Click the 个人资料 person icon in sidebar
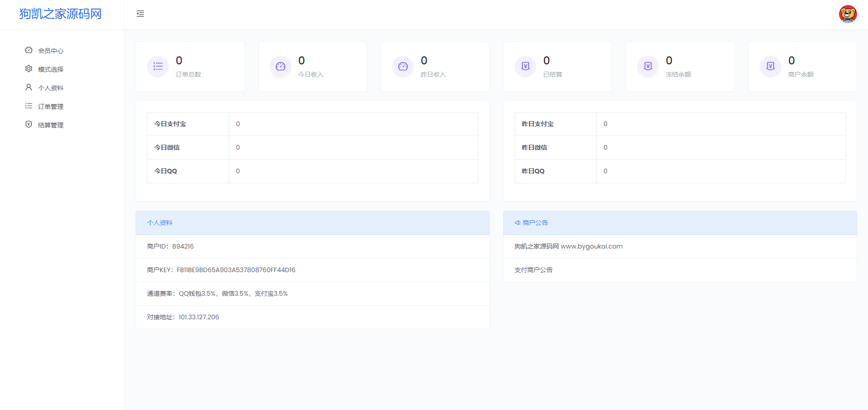This screenshot has height=410, width=868. (29, 88)
